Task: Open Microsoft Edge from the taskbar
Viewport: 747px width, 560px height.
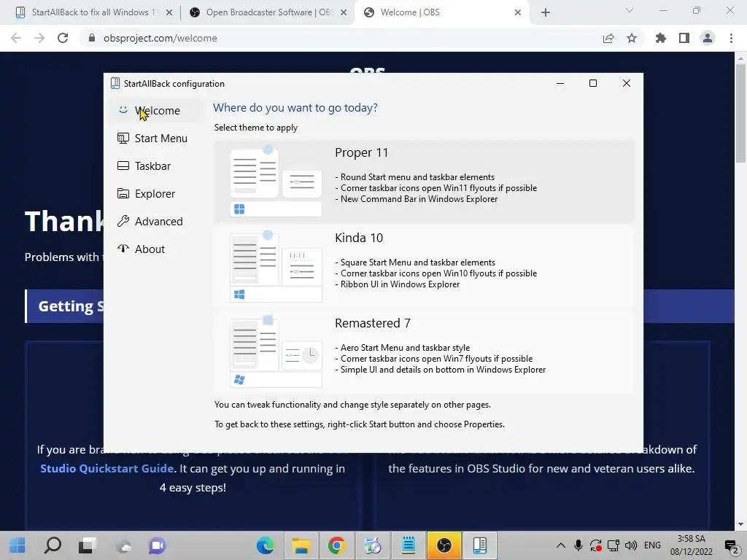Action: 266,545
